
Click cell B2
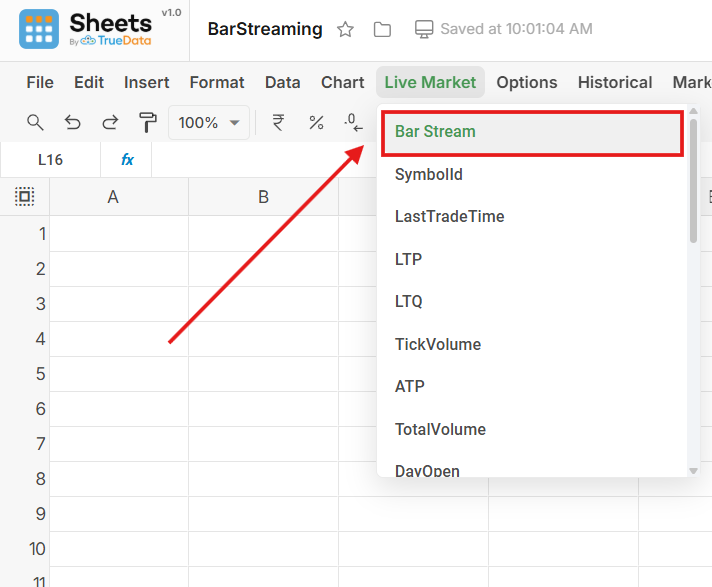coord(263,269)
